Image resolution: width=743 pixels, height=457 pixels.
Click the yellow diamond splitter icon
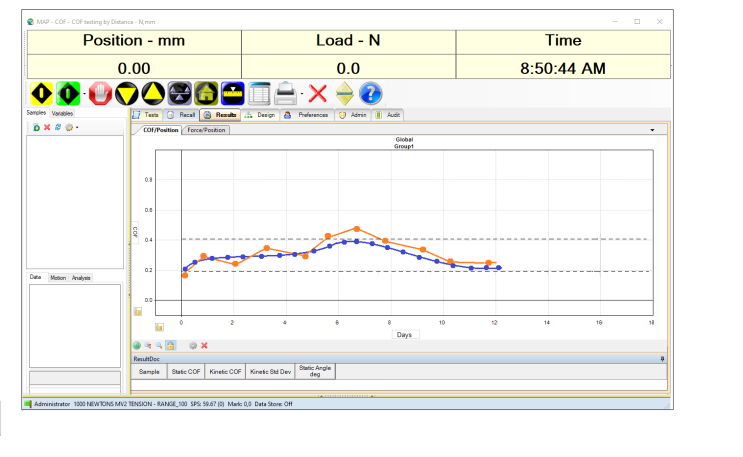click(x=344, y=93)
